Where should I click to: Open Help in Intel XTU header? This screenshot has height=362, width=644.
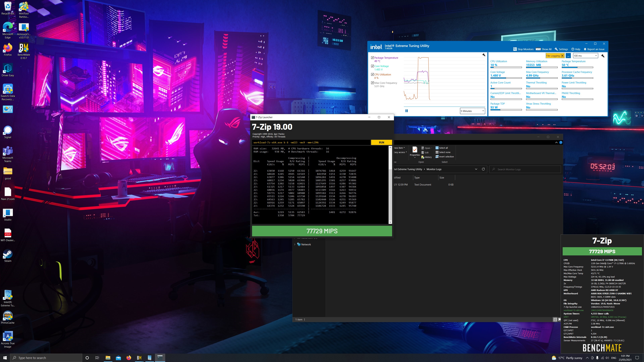576,49
